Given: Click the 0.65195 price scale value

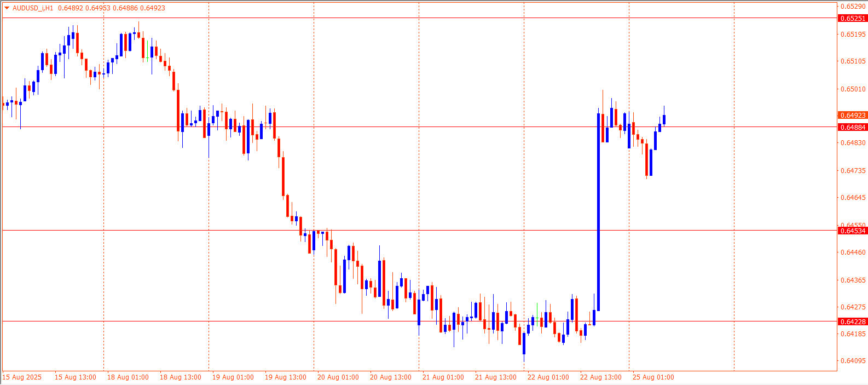Looking at the screenshot, I should click(x=853, y=34).
